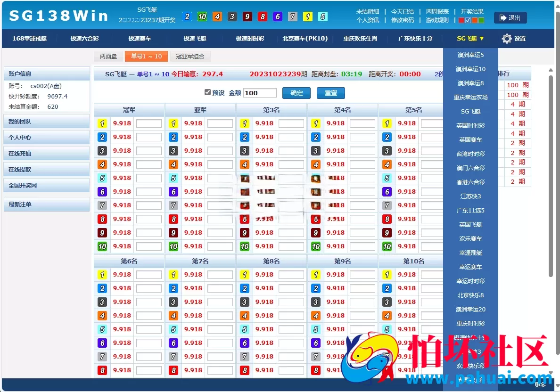Pick the orange theme color swatch
This screenshot has height=392, width=560.
tap(475, 20)
